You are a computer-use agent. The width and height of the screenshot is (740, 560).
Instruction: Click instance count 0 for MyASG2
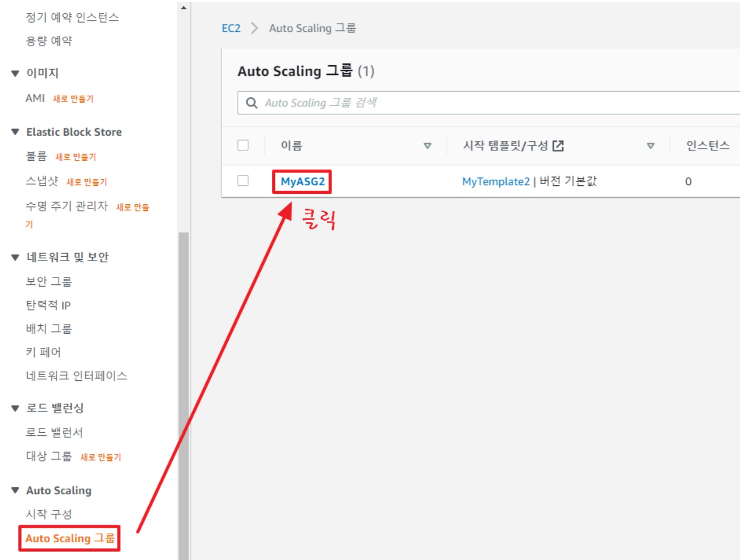coord(688,181)
